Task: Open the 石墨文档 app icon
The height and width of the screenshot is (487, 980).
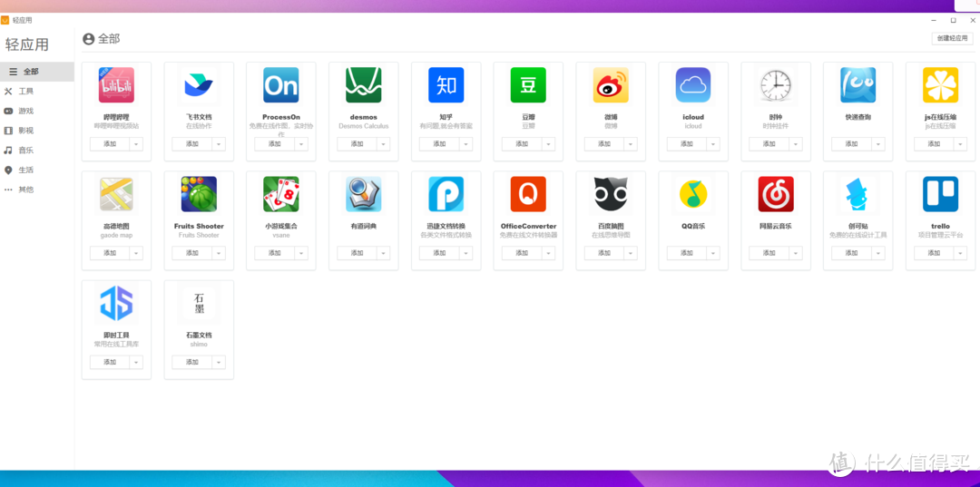Action: [199, 304]
